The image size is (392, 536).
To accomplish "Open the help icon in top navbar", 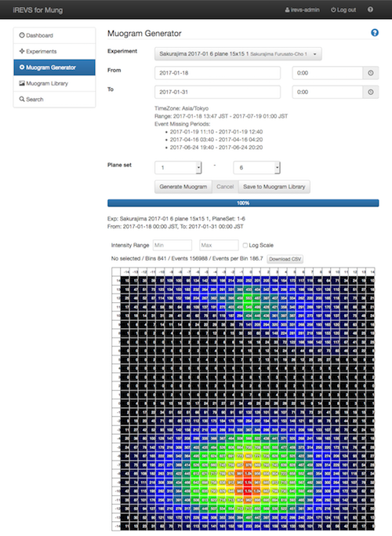I will [370, 9].
